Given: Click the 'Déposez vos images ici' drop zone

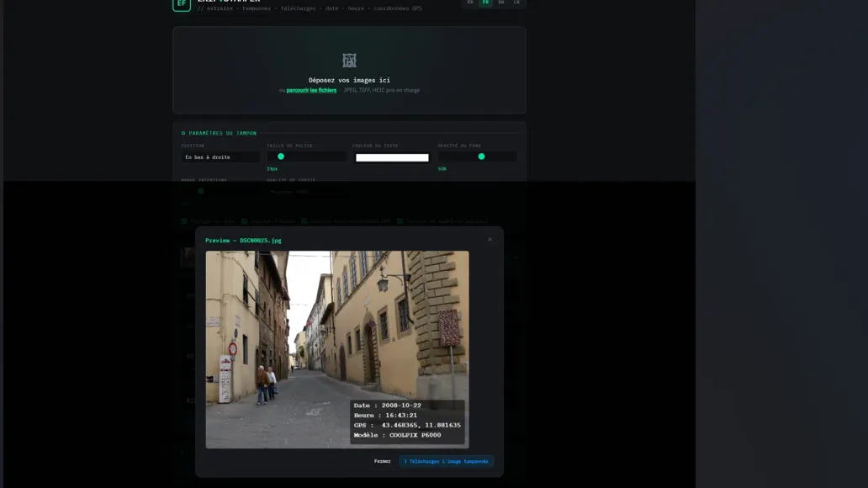Looking at the screenshot, I should point(349,70).
